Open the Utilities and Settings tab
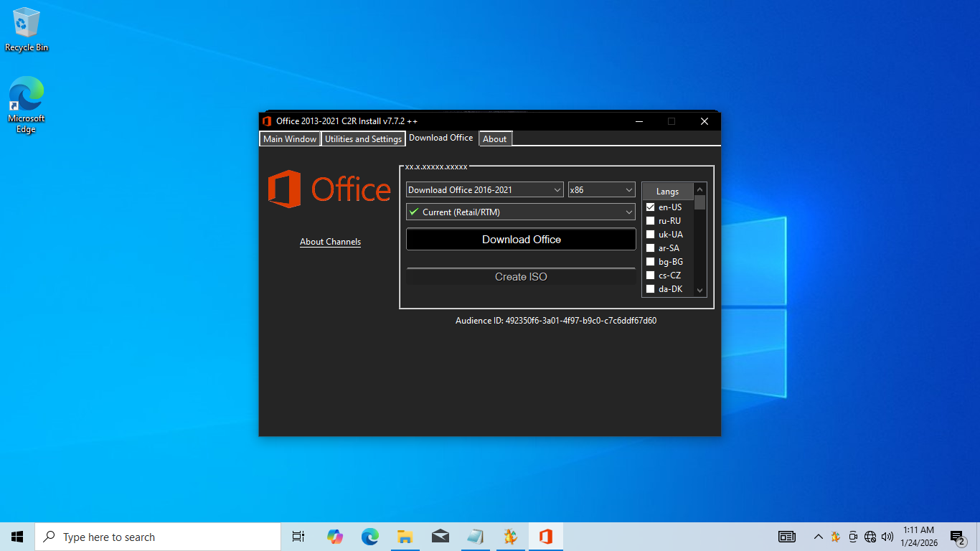This screenshot has width=980, height=551. click(363, 139)
